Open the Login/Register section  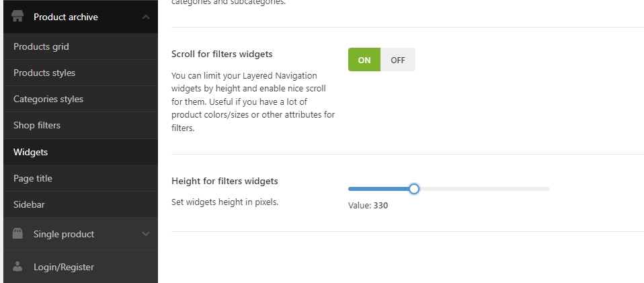64,267
